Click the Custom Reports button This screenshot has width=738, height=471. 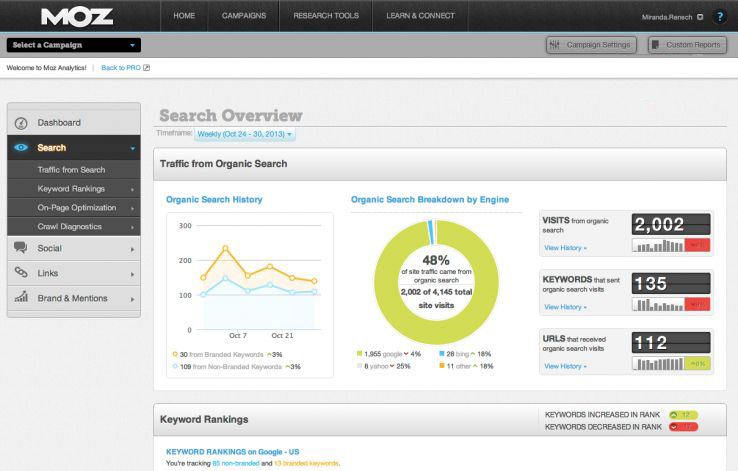point(688,45)
